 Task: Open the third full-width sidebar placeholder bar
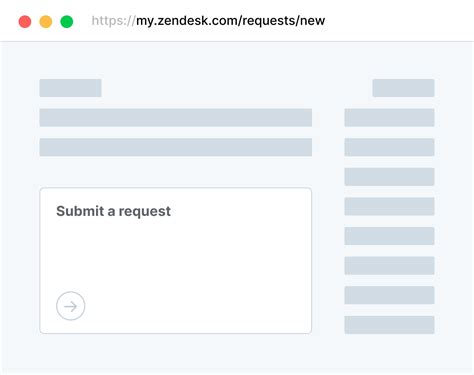pyautogui.click(x=389, y=177)
